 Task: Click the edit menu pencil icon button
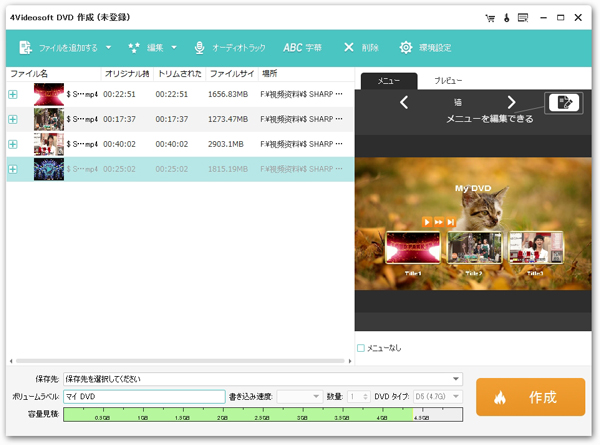564,103
